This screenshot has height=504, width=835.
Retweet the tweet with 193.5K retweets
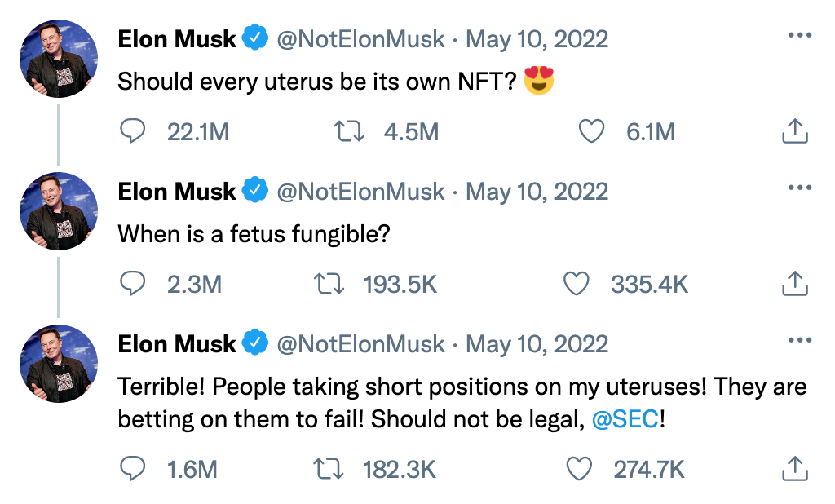pos(329,284)
